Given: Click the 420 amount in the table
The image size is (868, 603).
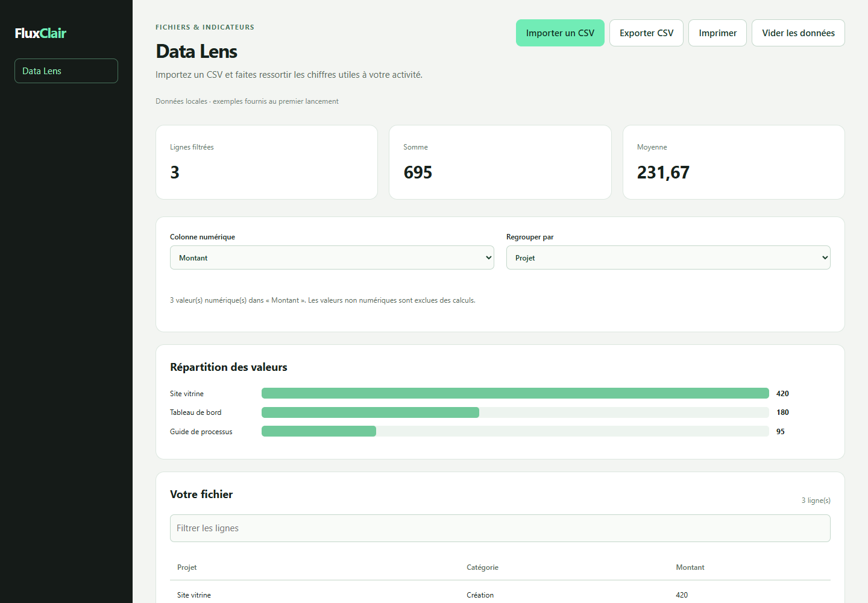Looking at the screenshot, I should [x=682, y=595].
